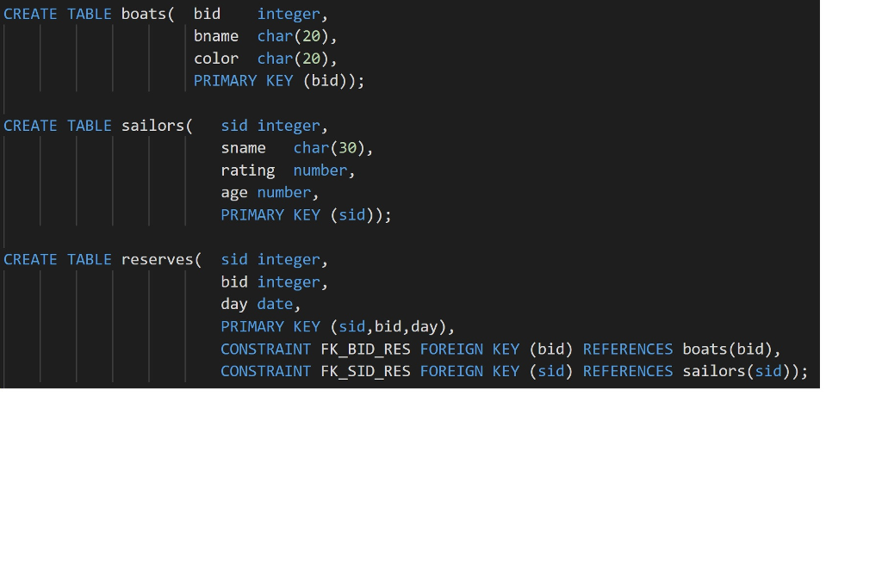Click the table name boats
This screenshot has width=882, height=588.
coord(144,14)
